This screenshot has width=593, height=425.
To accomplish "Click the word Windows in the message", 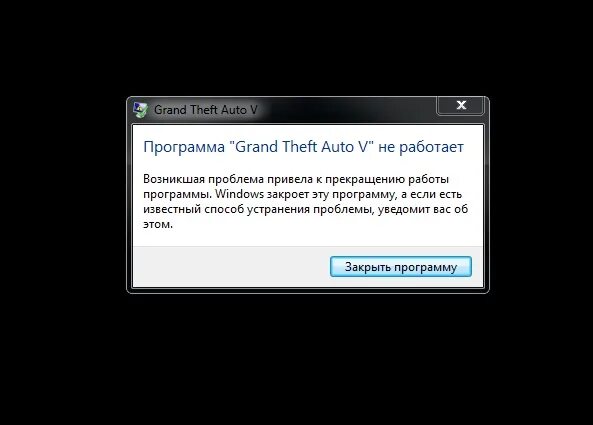I will pos(239,194).
